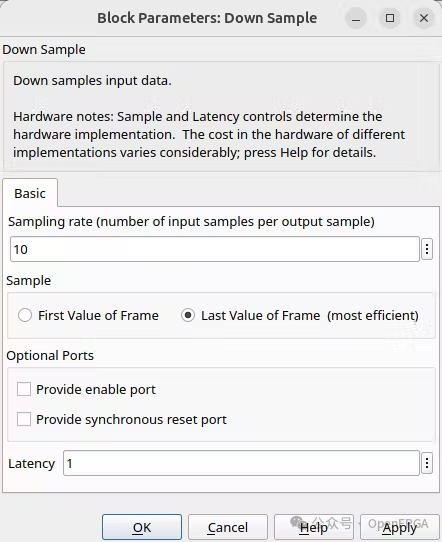Close the Down Sample dialog
Screen dimensions: 442x542
pos(424,18)
